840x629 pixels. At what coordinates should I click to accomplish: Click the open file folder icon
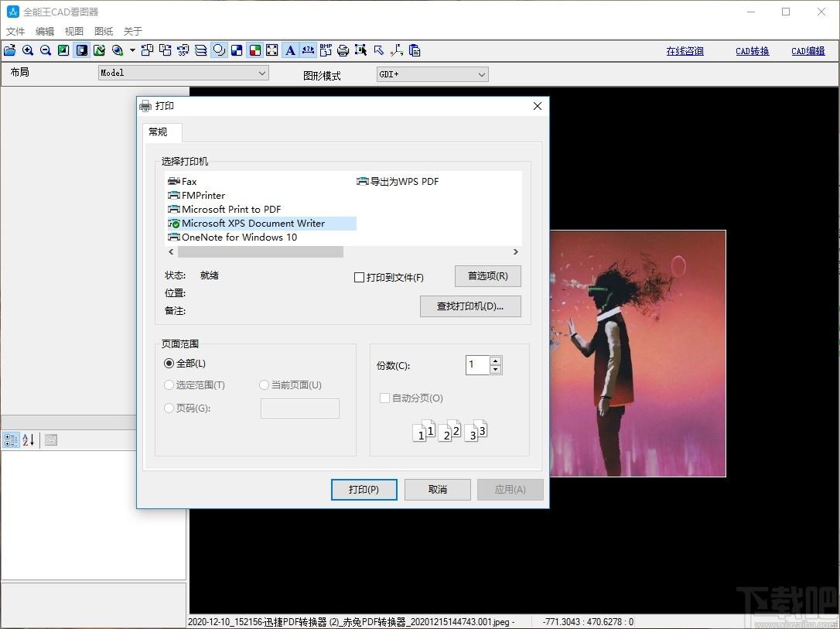[x=9, y=50]
